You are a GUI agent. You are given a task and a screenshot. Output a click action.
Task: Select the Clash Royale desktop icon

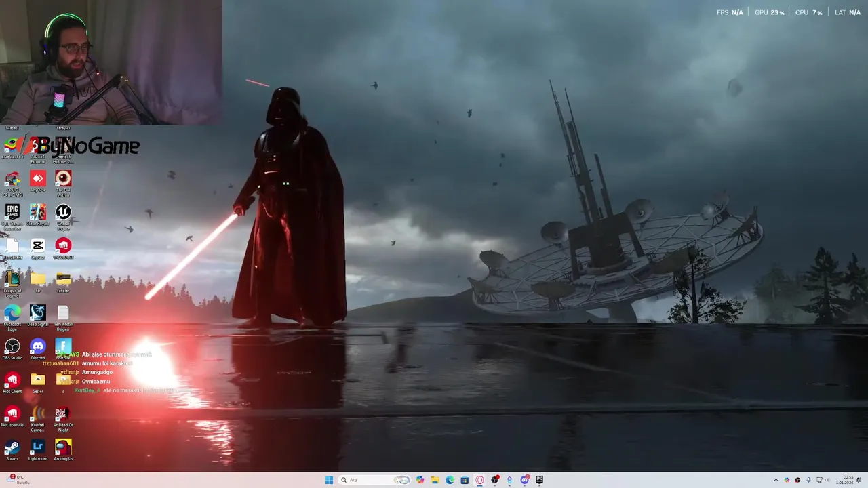pyautogui.click(x=38, y=215)
